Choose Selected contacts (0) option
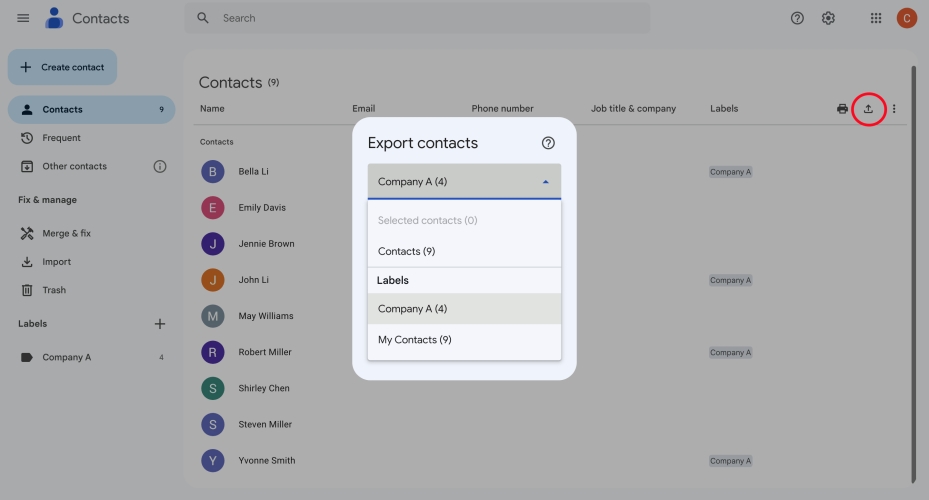The height and width of the screenshot is (500, 929). click(464, 220)
